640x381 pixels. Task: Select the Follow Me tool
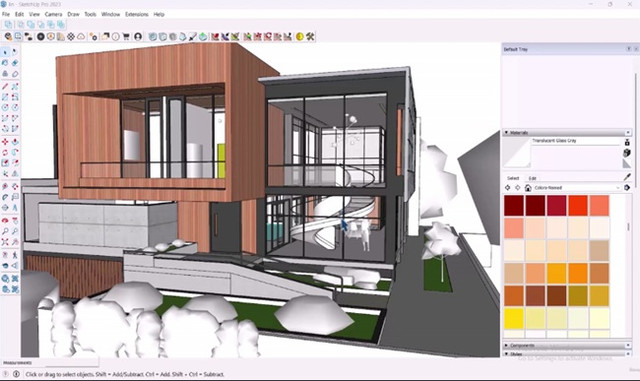coord(15,152)
